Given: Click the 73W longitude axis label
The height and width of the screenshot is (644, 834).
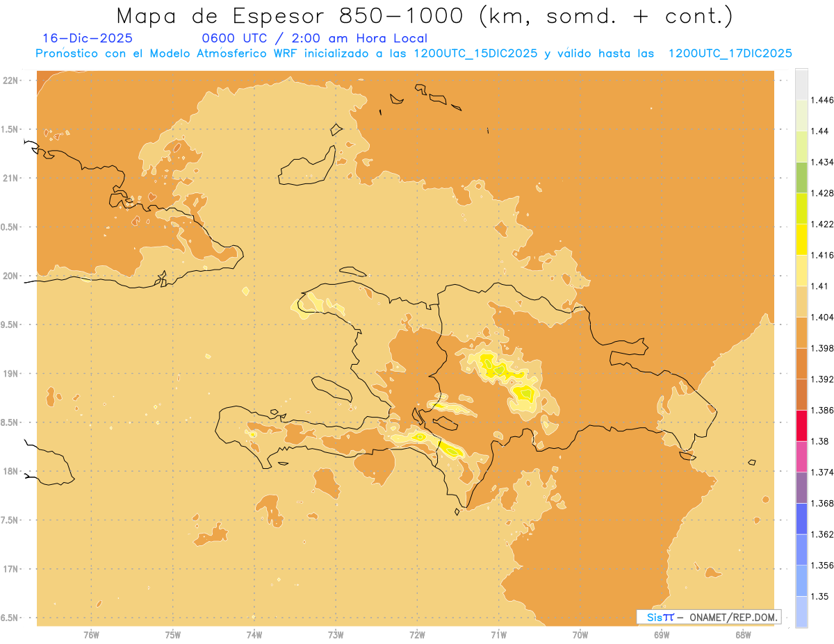Looking at the screenshot, I should (x=336, y=634).
